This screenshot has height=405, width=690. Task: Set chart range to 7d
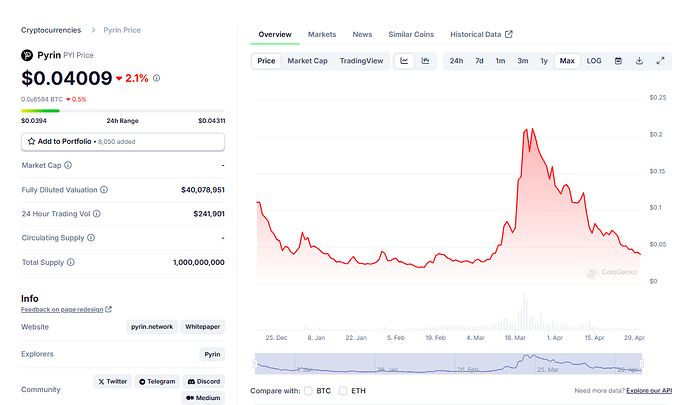(x=479, y=61)
